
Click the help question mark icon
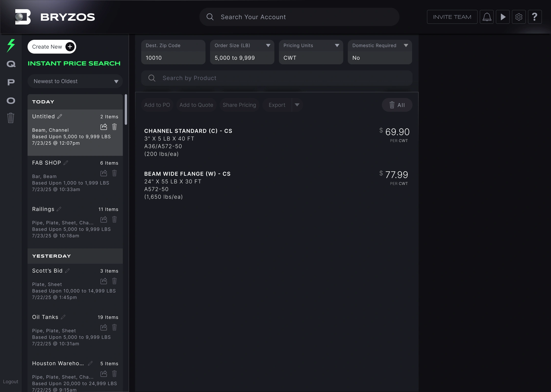pyautogui.click(x=535, y=17)
